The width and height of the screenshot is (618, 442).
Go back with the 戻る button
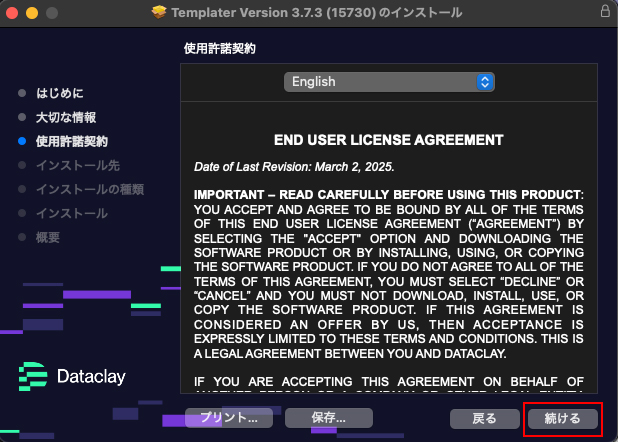tap(485, 418)
